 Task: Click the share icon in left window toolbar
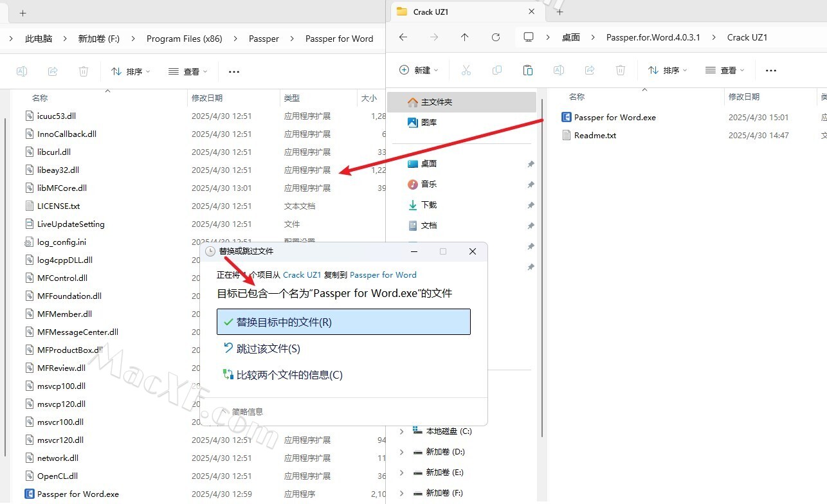53,71
